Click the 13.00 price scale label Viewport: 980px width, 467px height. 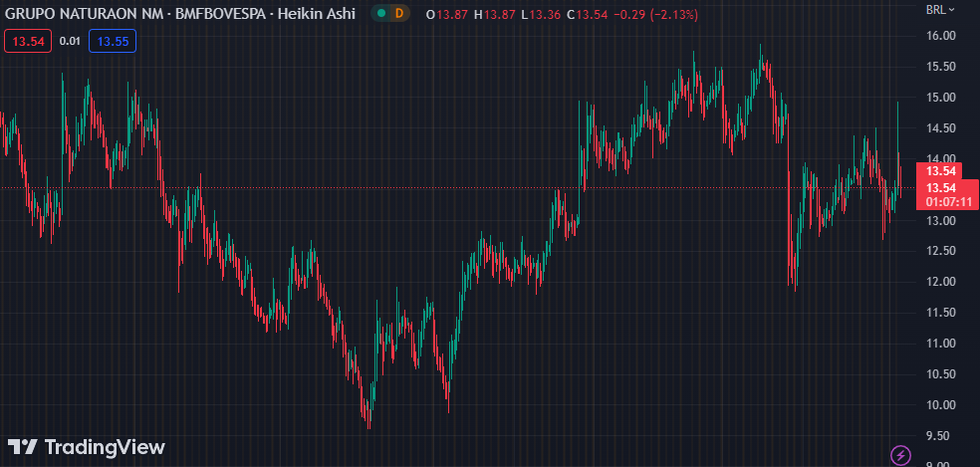[941, 220]
